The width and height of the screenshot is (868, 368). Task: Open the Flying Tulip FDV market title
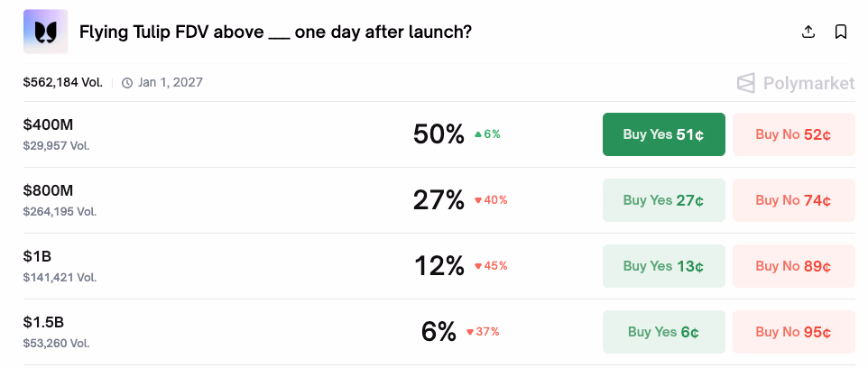tap(275, 32)
